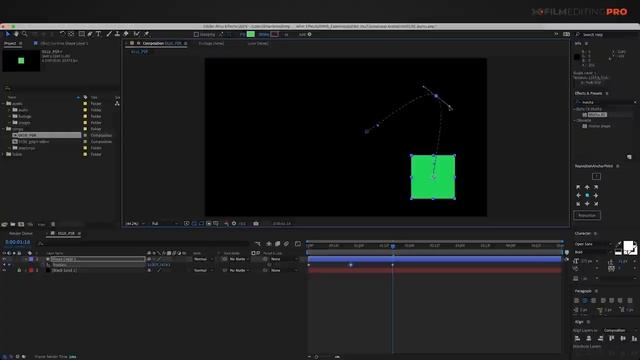Viewport: 640px width, 360px height.
Task: Toggle the Shy layers switch in timeline
Action: coord(269,244)
